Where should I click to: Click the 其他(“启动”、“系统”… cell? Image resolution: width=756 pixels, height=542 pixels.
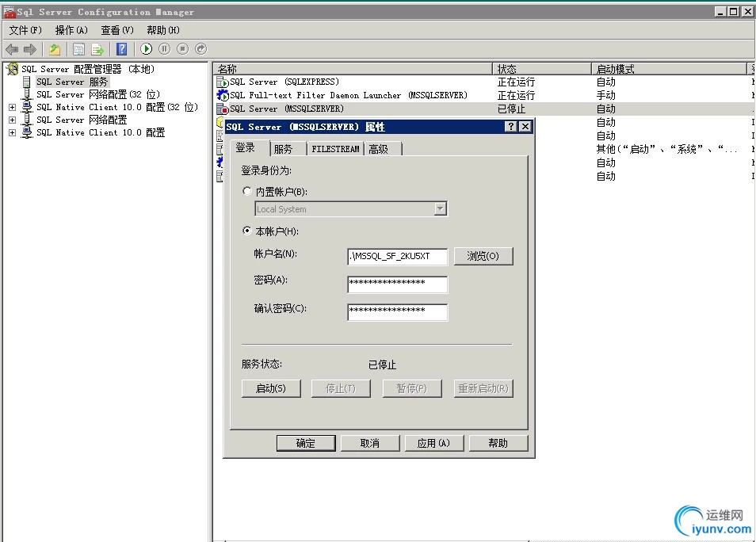click(x=666, y=149)
